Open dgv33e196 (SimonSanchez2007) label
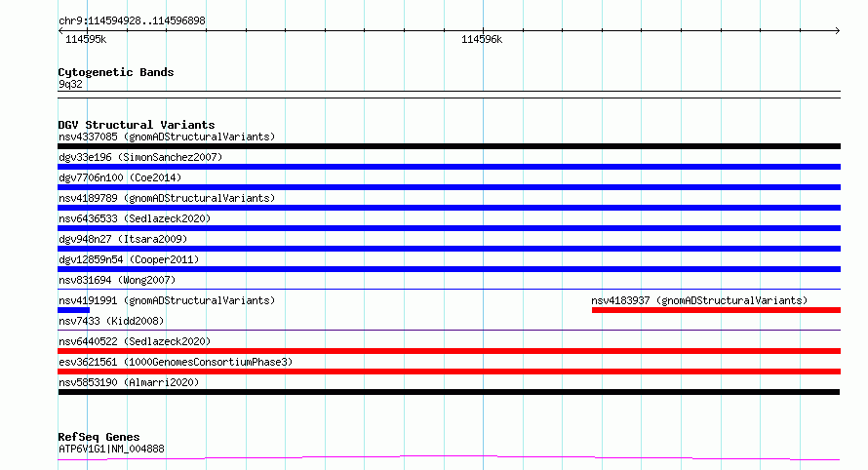The height and width of the screenshot is (470, 868). (140, 157)
